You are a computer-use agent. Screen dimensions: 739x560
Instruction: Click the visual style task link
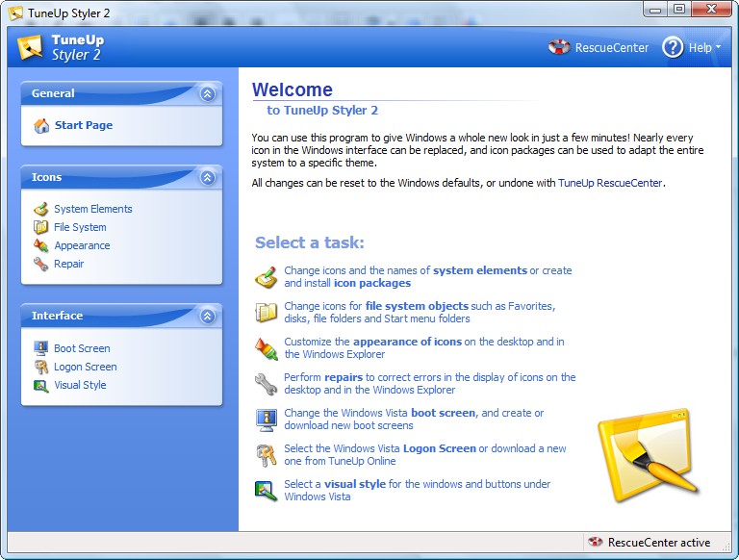coord(356,484)
